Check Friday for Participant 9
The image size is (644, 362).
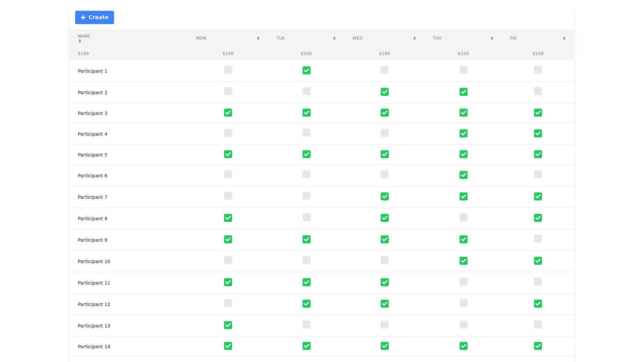point(538,239)
